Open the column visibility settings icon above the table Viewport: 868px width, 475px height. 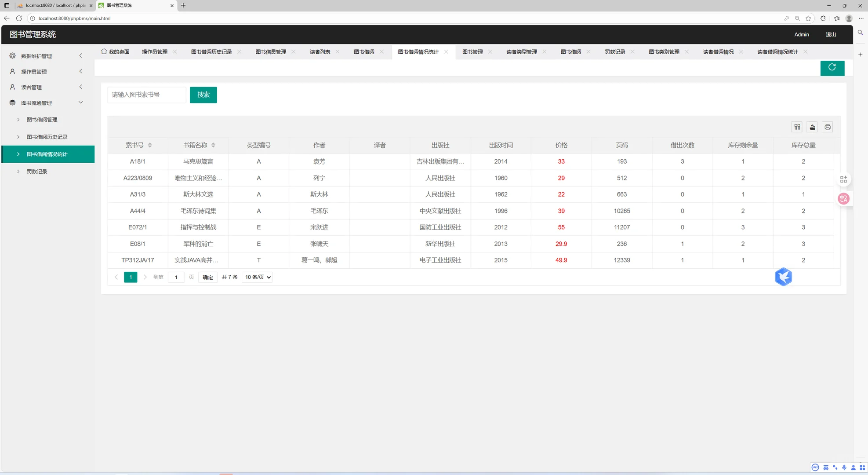tap(797, 127)
